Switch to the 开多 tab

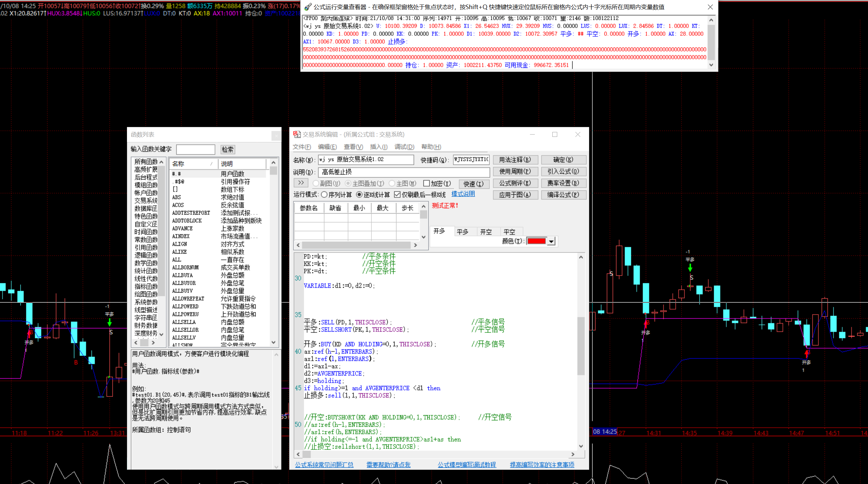[x=439, y=231]
